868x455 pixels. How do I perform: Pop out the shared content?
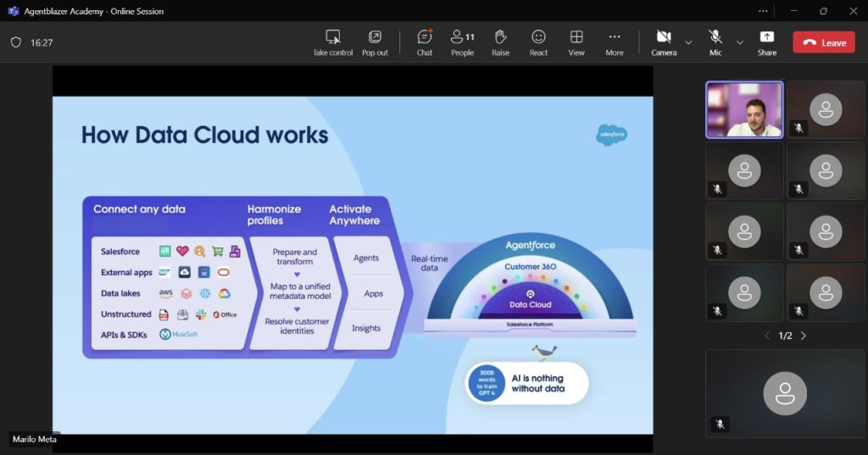375,42
